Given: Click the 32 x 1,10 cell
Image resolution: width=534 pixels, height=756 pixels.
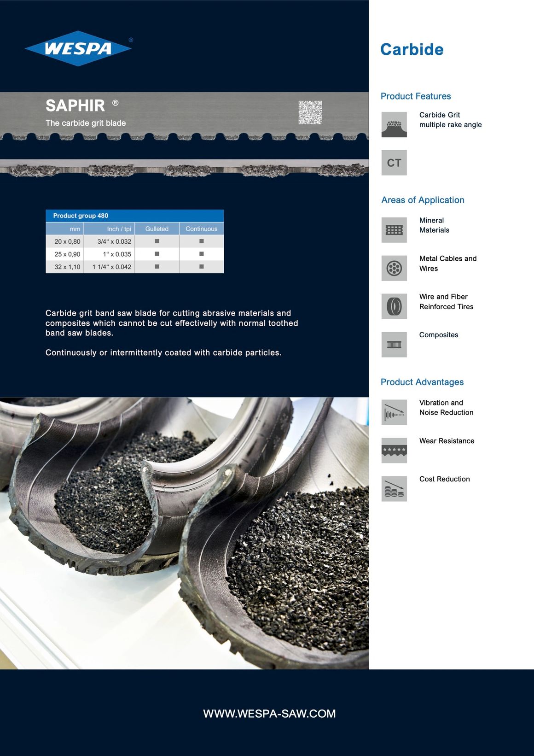Looking at the screenshot, I should click(65, 267).
